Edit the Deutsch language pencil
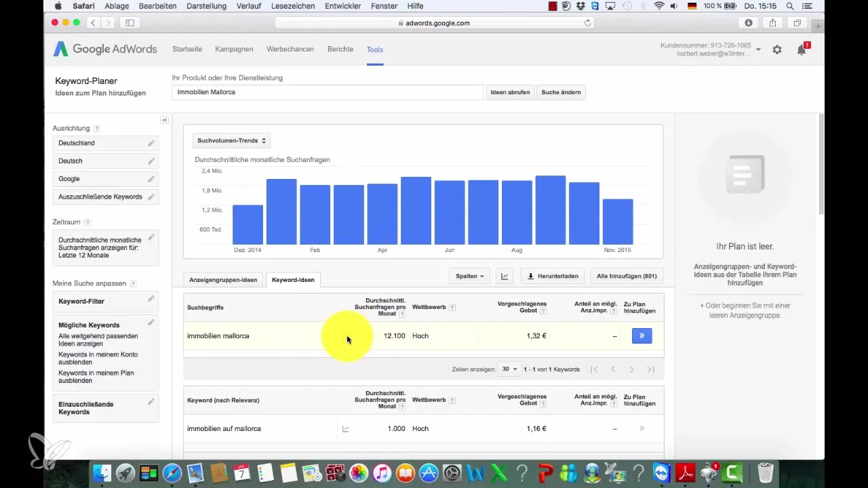868x488 pixels. [x=151, y=161]
